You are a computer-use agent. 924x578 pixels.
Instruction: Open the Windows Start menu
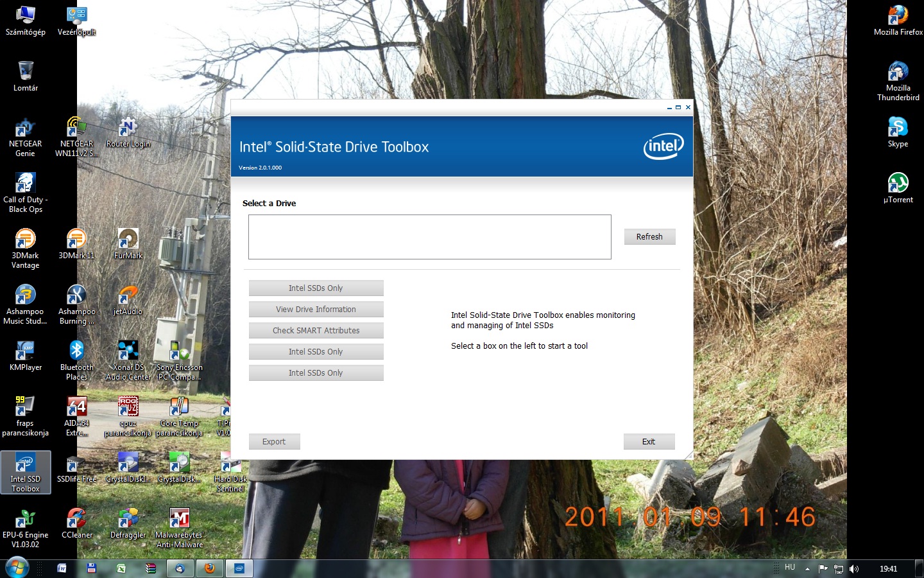tap(18, 568)
